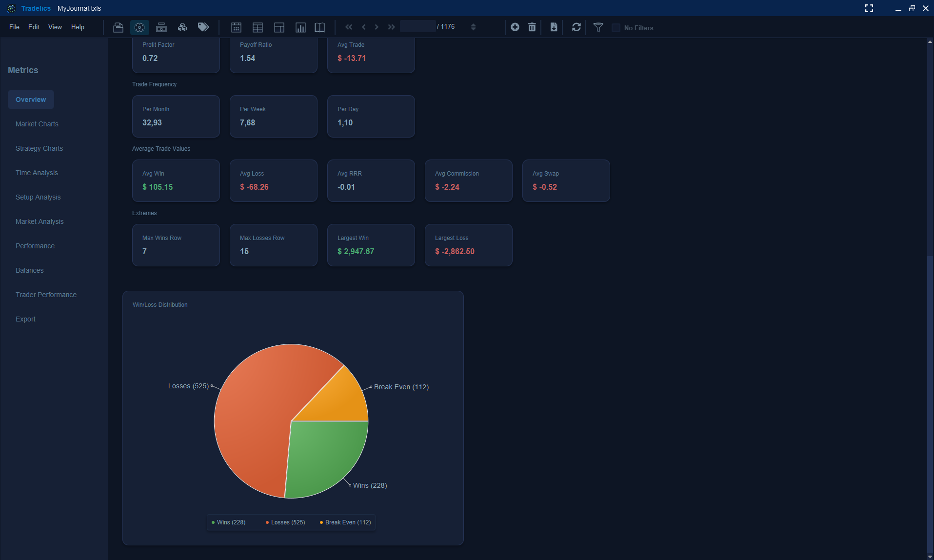Enable the No Filters checkbox
This screenshot has height=560, width=934.
pos(616,28)
